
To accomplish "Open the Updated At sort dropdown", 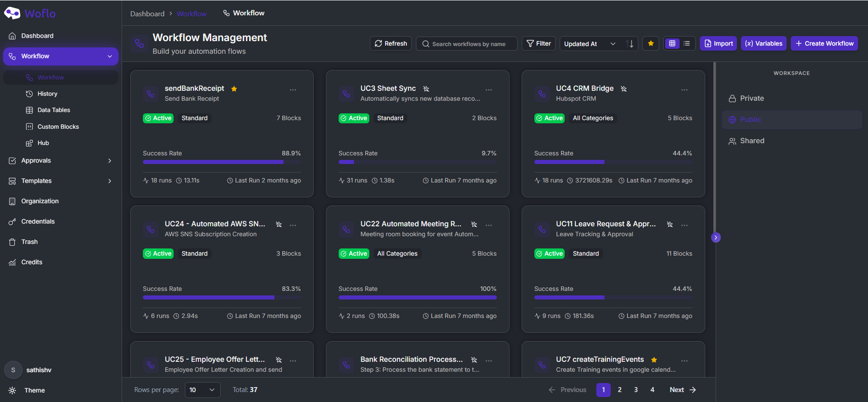I will (590, 44).
